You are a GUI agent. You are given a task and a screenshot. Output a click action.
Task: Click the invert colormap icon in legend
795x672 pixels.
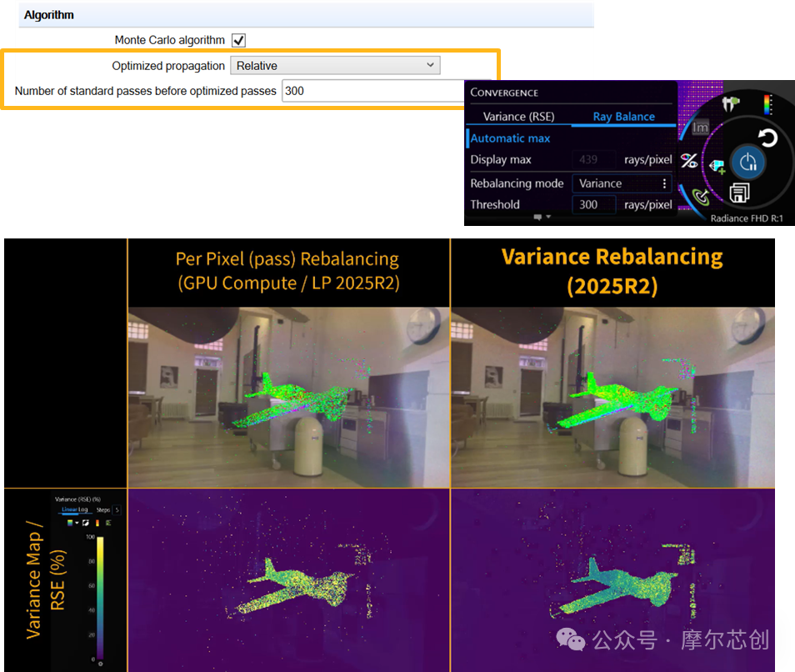coord(86,523)
